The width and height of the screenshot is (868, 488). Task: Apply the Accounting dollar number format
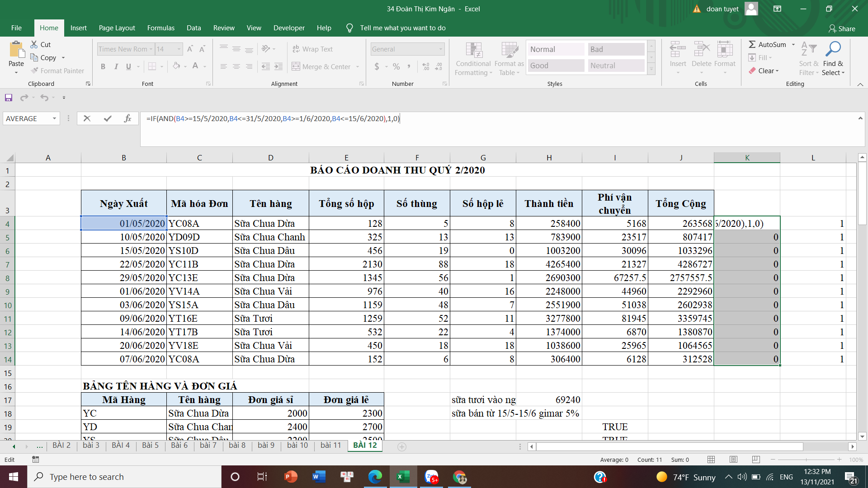pyautogui.click(x=377, y=66)
